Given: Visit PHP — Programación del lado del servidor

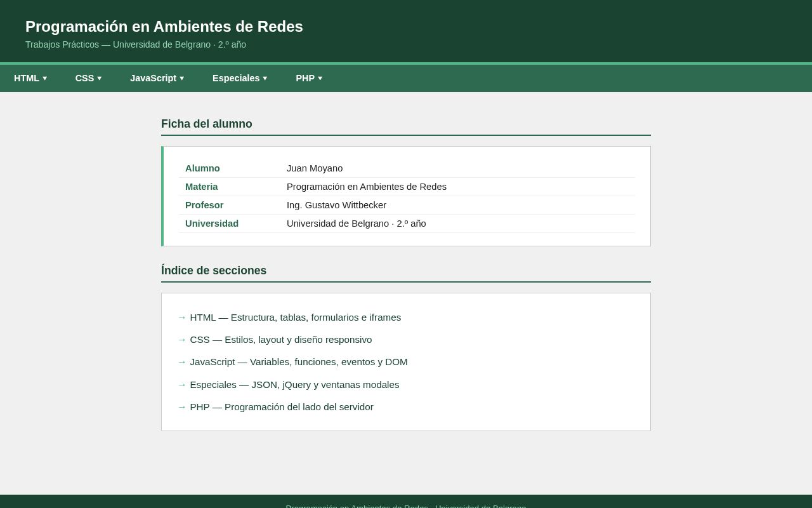Looking at the screenshot, I should 282,407.
